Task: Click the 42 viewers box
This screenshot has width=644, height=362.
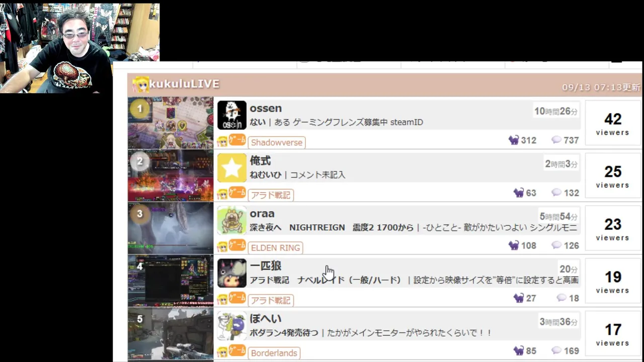Action: [613, 123]
